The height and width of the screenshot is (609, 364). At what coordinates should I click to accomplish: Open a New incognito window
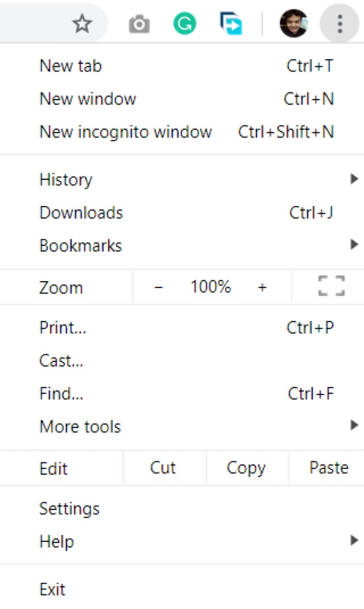point(125,132)
